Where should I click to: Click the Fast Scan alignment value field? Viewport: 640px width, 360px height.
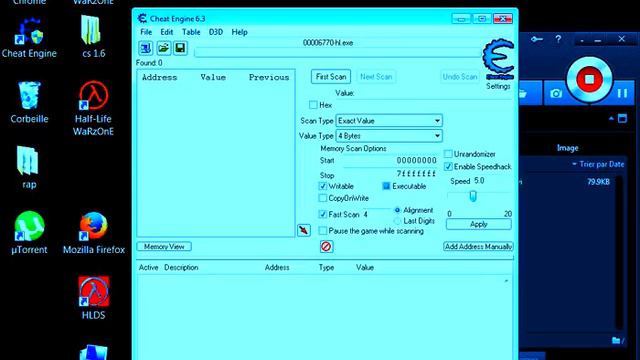(x=376, y=214)
